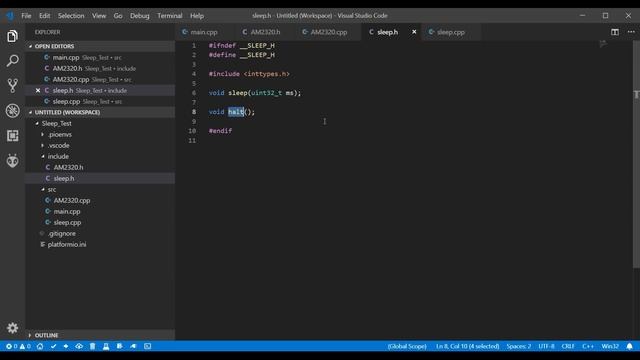Click PlatformIO Run Task icon
The image size is (640, 360).
[x=120, y=346]
